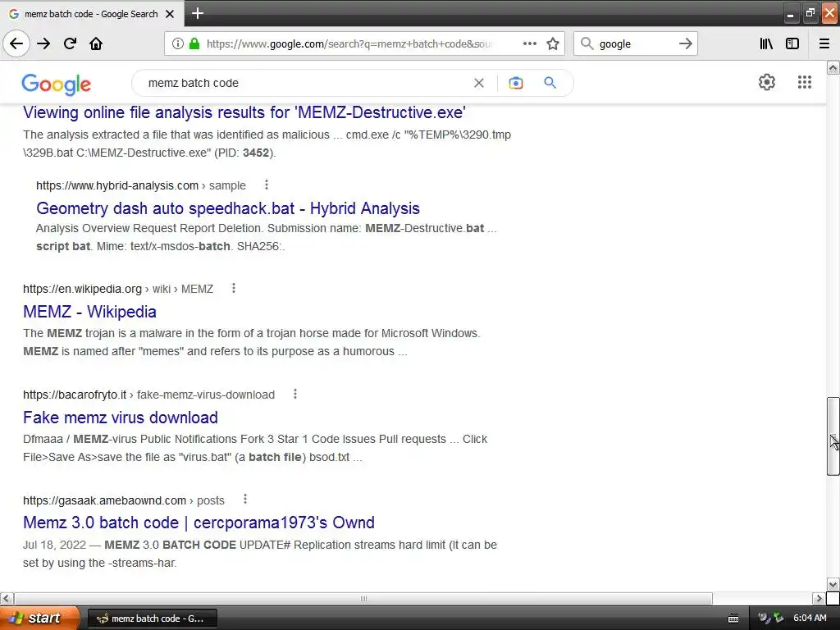Open Geometry dash auto speedhack.bat result
Image resolution: width=840 pixels, height=630 pixels.
click(228, 208)
